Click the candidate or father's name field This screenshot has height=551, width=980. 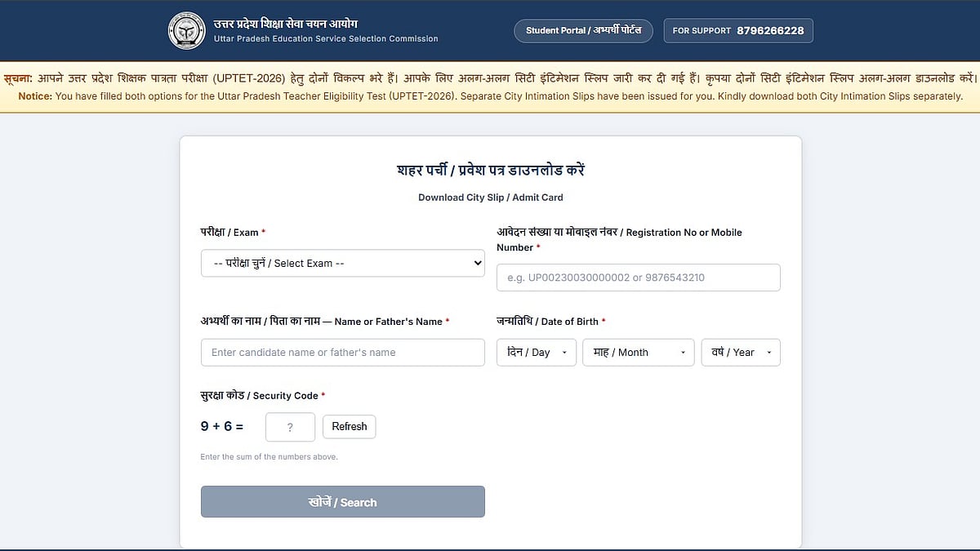coord(343,353)
